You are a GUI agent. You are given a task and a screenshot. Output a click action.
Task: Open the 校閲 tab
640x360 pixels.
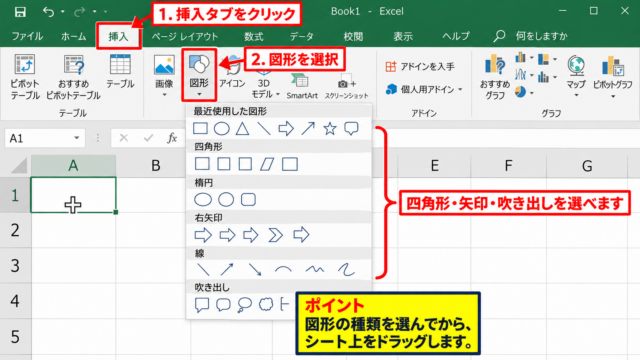pos(353,36)
